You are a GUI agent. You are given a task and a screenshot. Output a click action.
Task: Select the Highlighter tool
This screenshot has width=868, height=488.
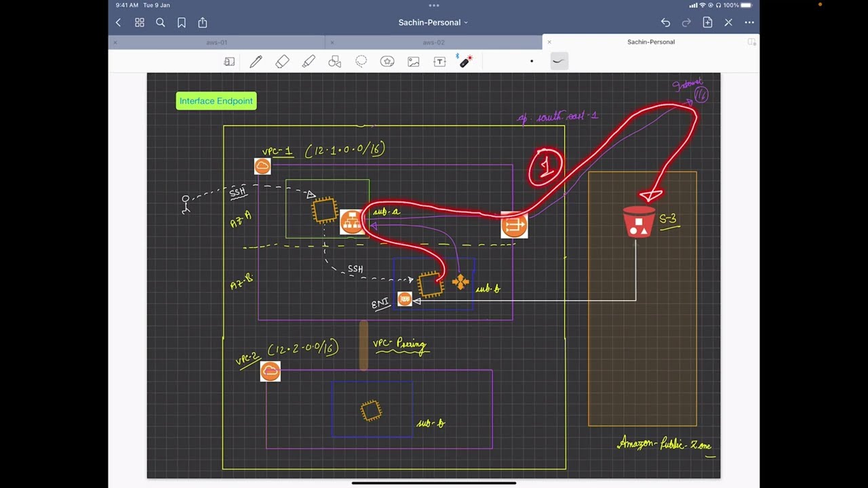tap(309, 62)
